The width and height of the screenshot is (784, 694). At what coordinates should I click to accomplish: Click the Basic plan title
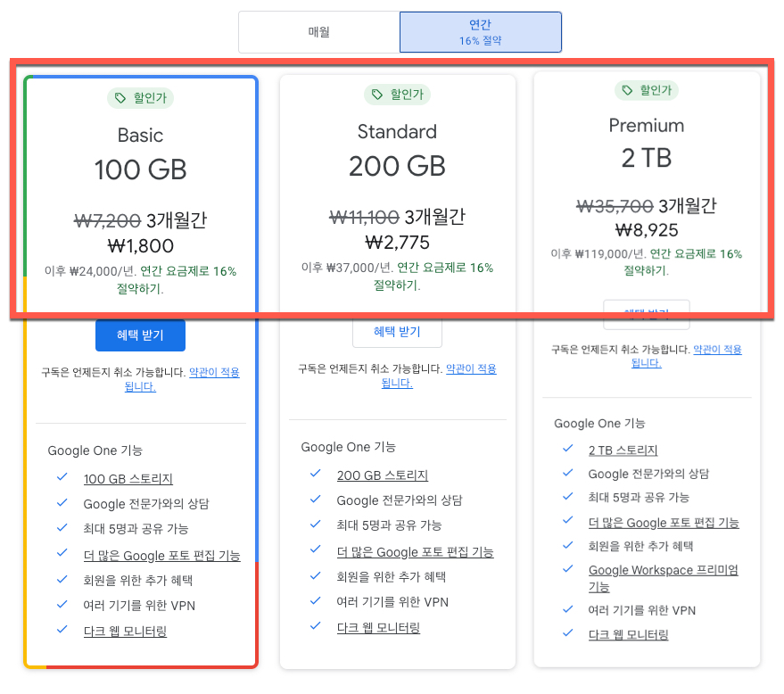(x=141, y=135)
